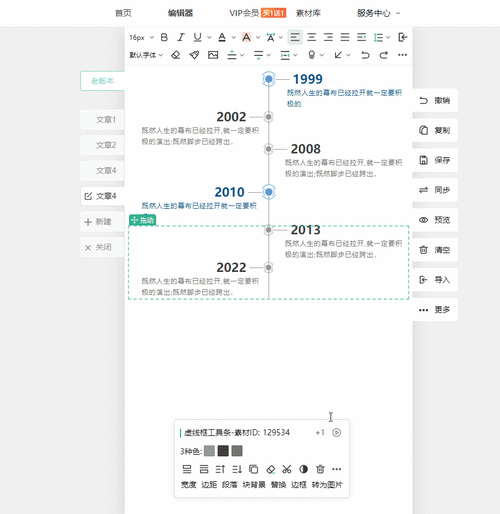500x514 pixels.
Task: Click 同步 in right side panel
Action: coord(435,190)
